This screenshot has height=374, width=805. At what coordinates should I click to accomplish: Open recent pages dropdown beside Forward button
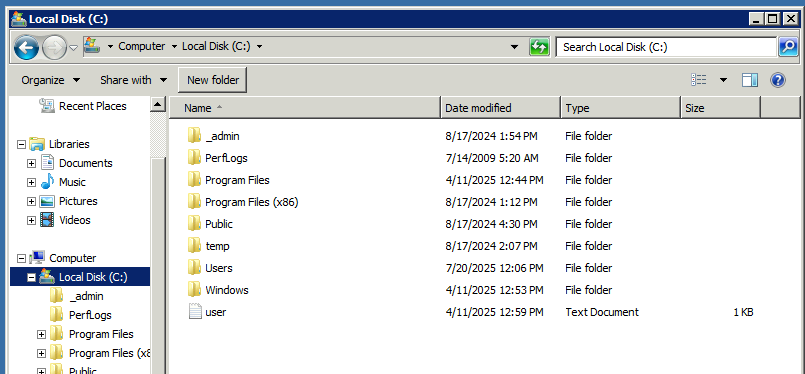tap(73, 48)
